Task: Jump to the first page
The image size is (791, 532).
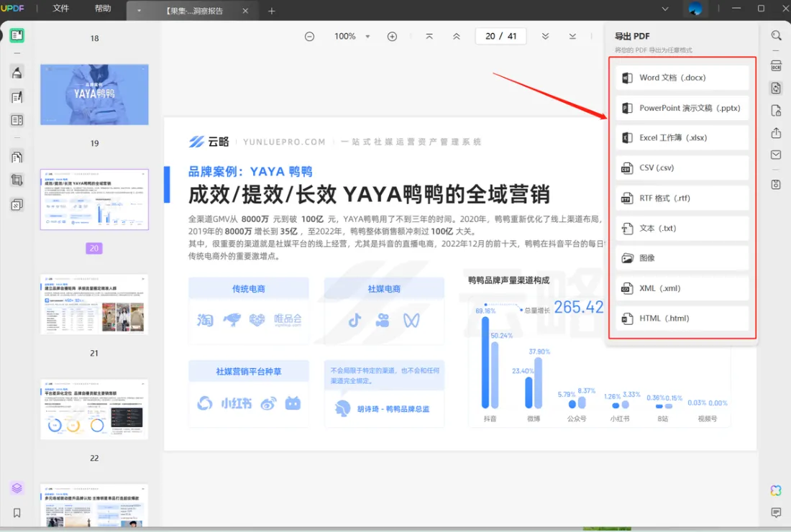Action: (429, 37)
